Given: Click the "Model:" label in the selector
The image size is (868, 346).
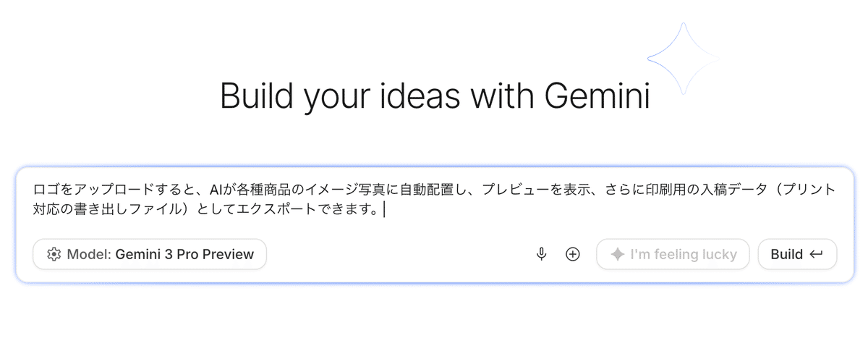Looking at the screenshot, I should [x=89, y=254].
